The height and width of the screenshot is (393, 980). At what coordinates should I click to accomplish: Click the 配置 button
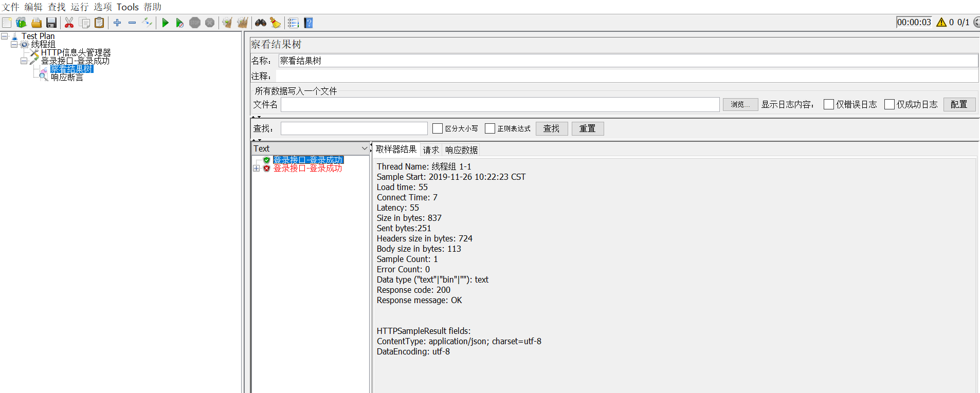coord(959,104)
